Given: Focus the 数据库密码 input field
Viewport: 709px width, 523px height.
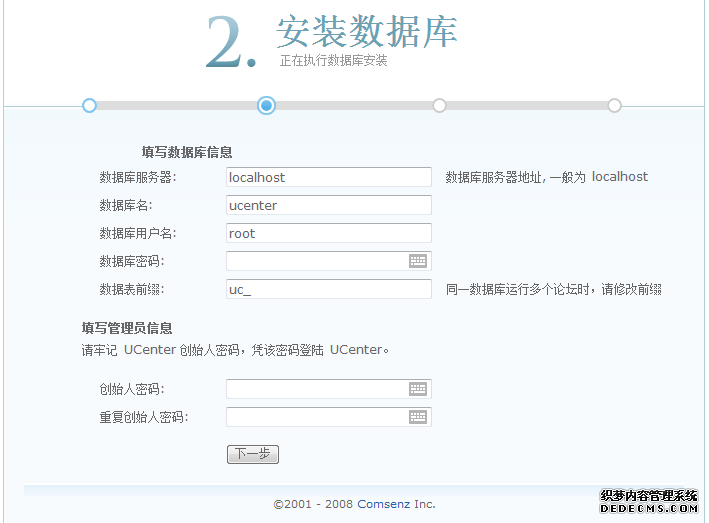Looking at the screenshot, I should (316, 261).
